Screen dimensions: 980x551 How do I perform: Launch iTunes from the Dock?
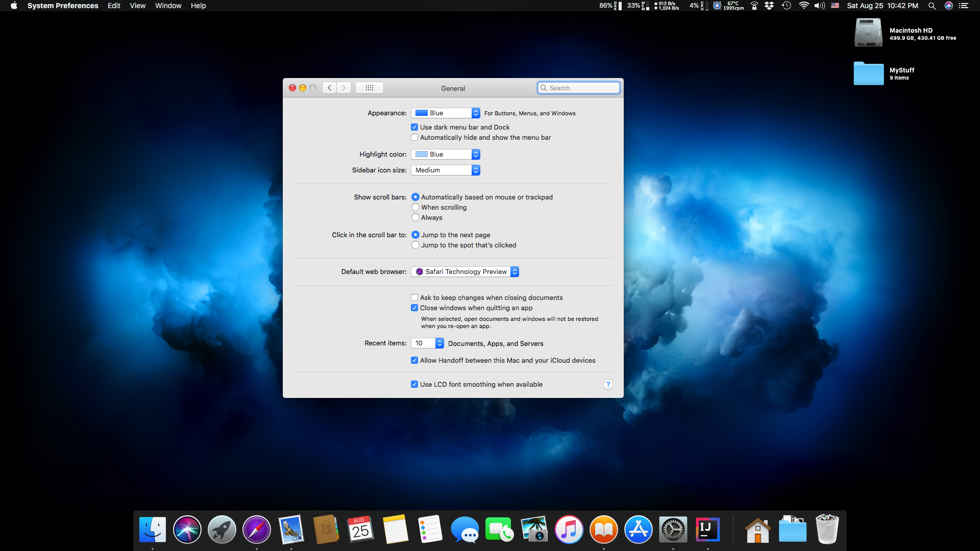pos(569,530)
